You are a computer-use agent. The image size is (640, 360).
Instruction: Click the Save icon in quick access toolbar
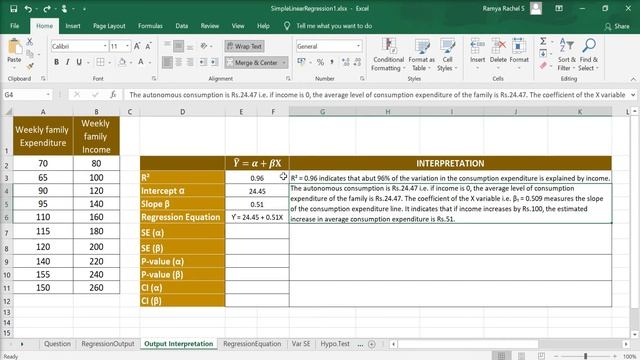(x=13, y=9)
